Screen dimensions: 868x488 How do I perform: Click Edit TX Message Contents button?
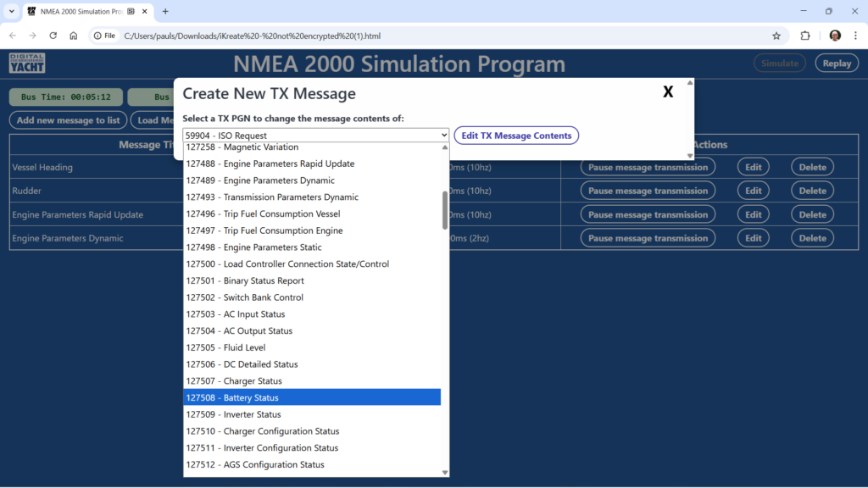coord(516,136)
